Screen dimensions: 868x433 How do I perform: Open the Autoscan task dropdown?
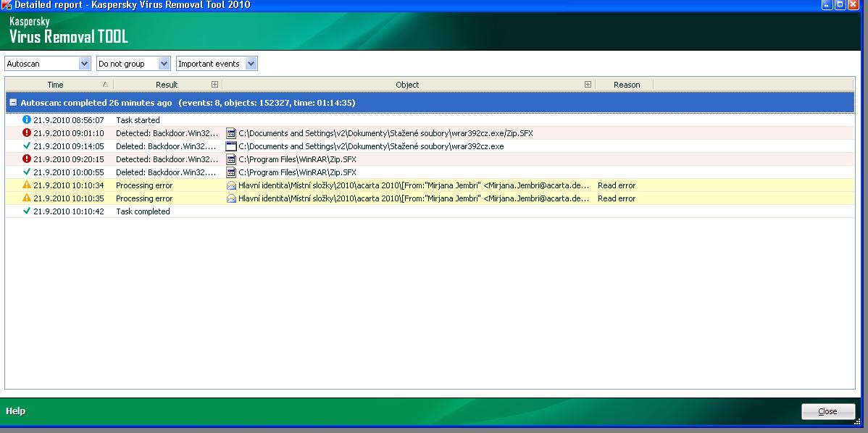point(48,64)
